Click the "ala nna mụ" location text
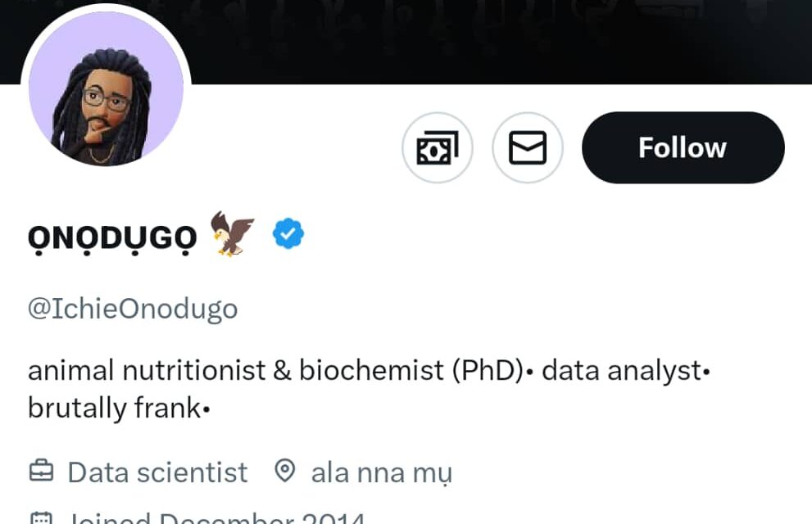The width and height of the screenshot is (812, 524). (x=381, y=472)
